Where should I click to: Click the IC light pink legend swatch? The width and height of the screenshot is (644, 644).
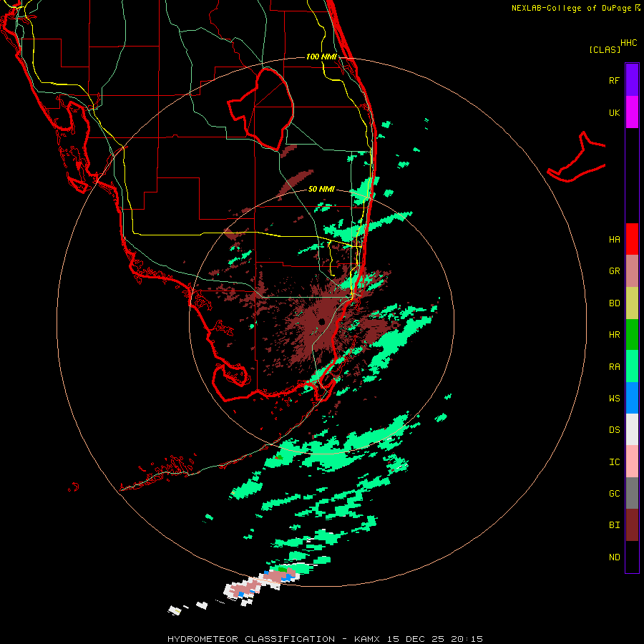(632, 462)
